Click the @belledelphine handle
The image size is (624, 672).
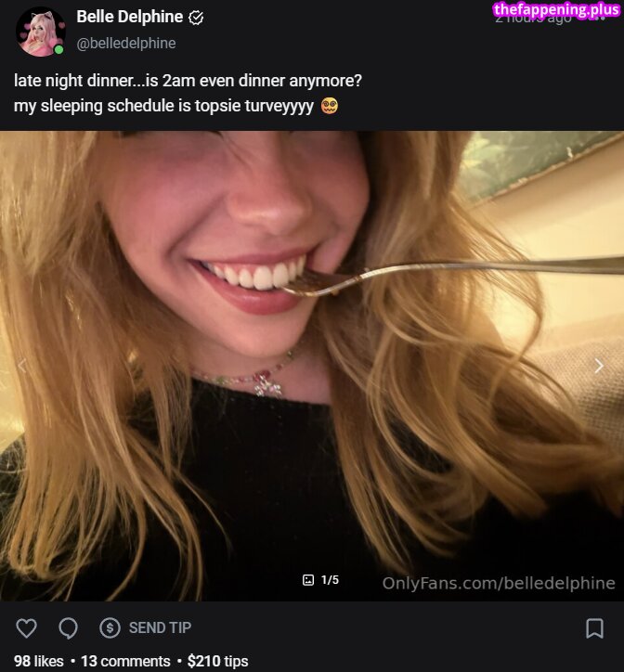pos(125,43)
